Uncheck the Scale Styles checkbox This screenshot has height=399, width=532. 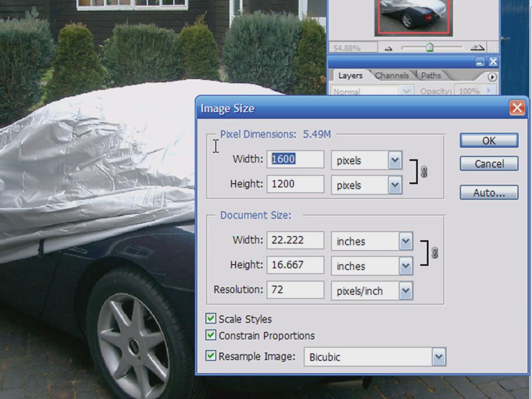pos(211,319)
